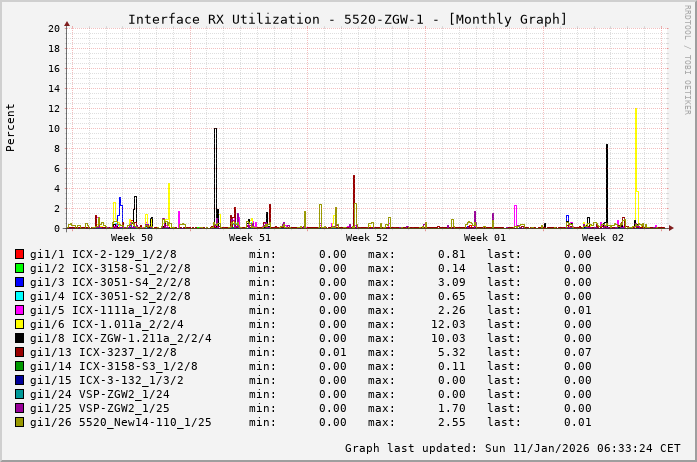Click the green gi1/2 legend color box
697x462 pixels.
click(x=20, y=268)
